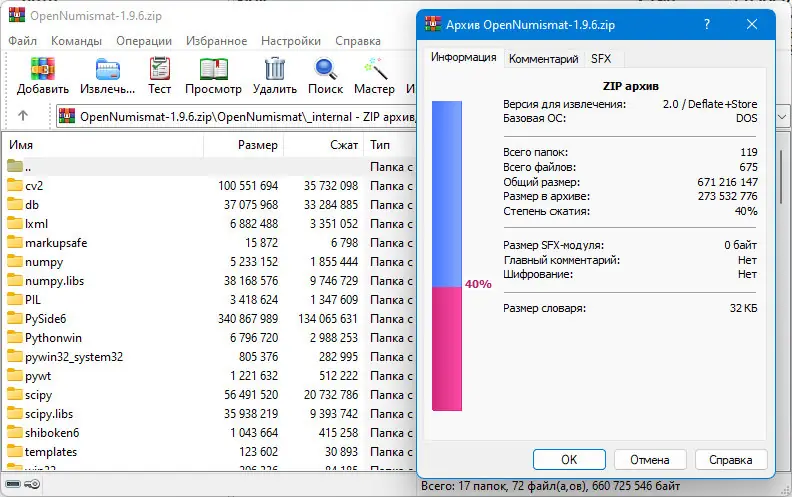Run the Тест (Test) archive tool

pos(160,69)
